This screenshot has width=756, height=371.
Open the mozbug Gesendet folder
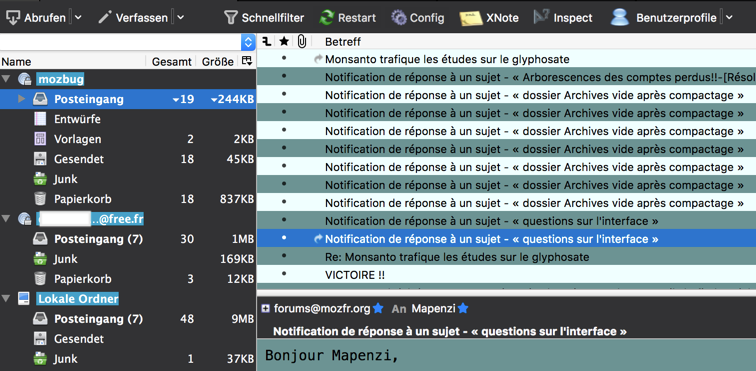(128, 159)
